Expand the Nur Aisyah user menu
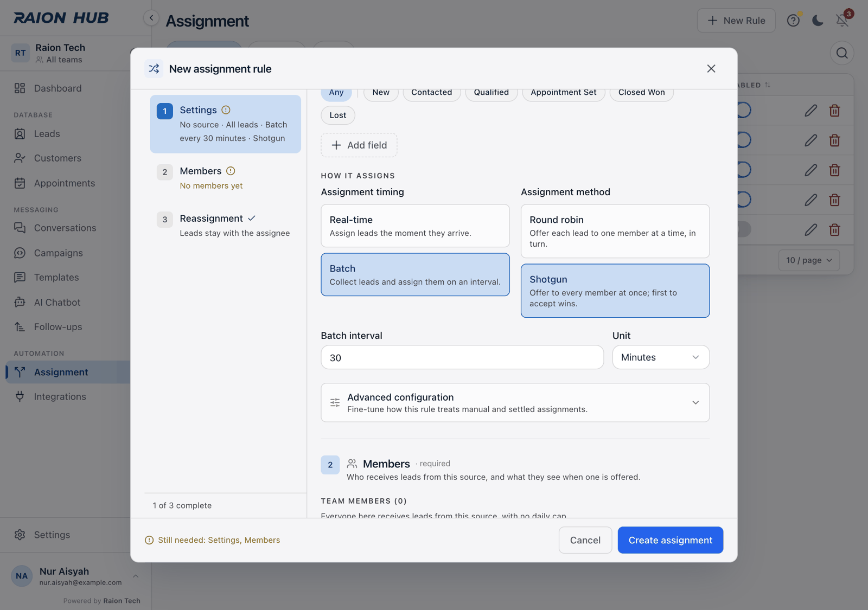868x610 pixels. pos(75,576)
